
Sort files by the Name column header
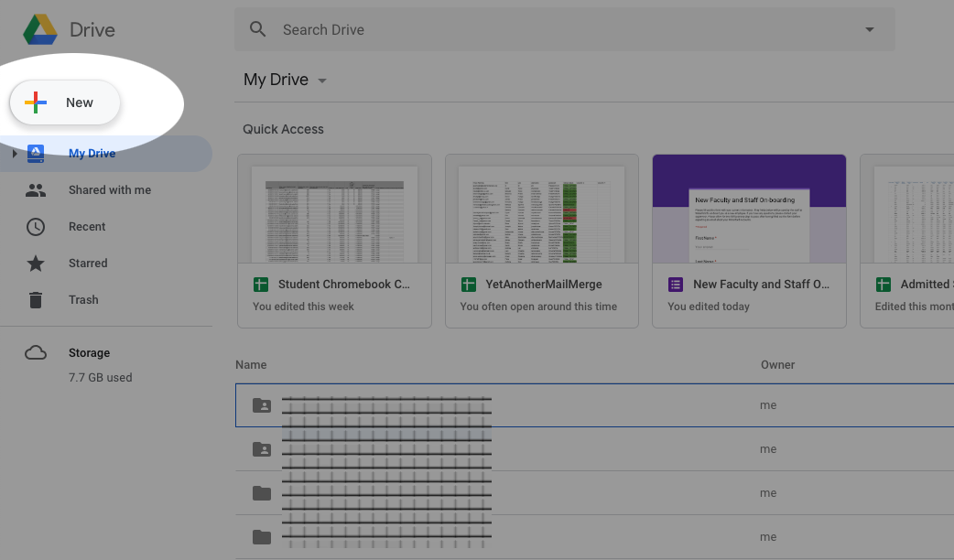tap(251, 364)
